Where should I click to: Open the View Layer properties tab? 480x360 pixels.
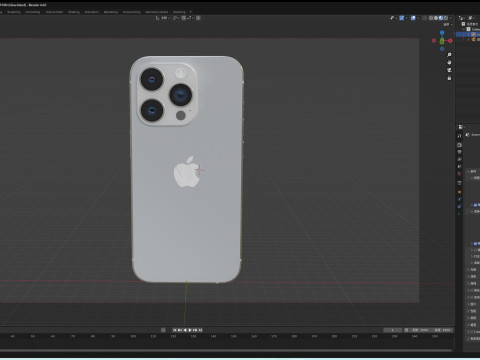(x=459, y=159)
